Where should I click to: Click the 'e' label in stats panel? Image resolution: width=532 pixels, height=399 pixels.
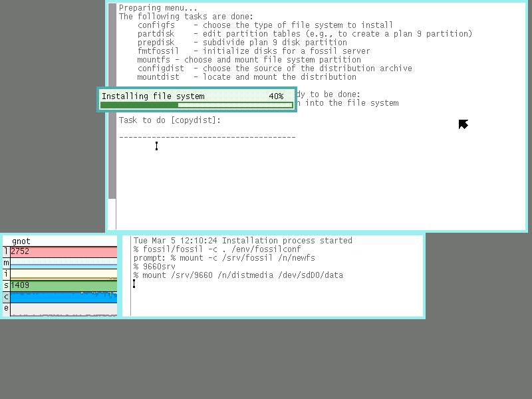pos(6,308)
